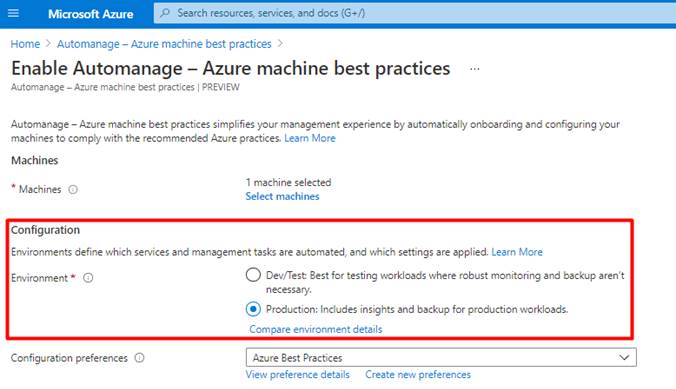
Task: Click the breadcrumb chevron after Home
Action: coord(48,44)
